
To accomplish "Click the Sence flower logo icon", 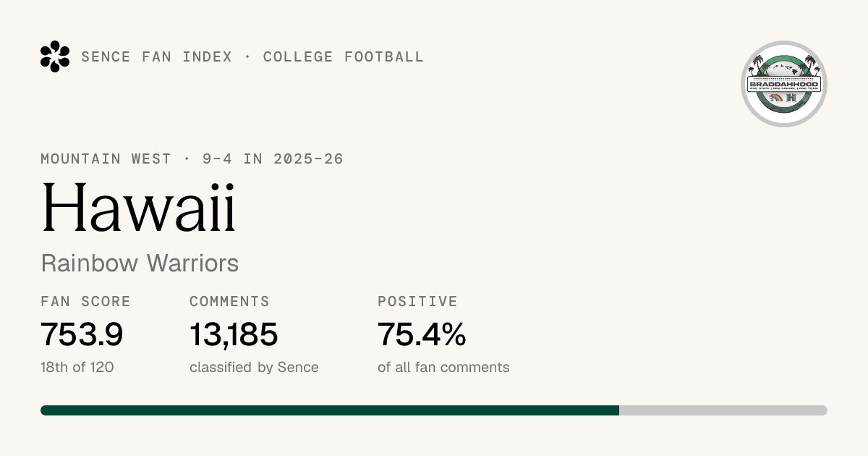I will (x=55, y=56).
